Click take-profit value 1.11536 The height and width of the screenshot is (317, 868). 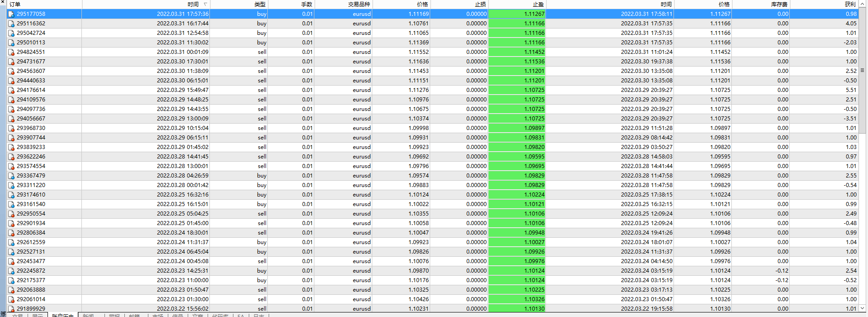(534, 62)
